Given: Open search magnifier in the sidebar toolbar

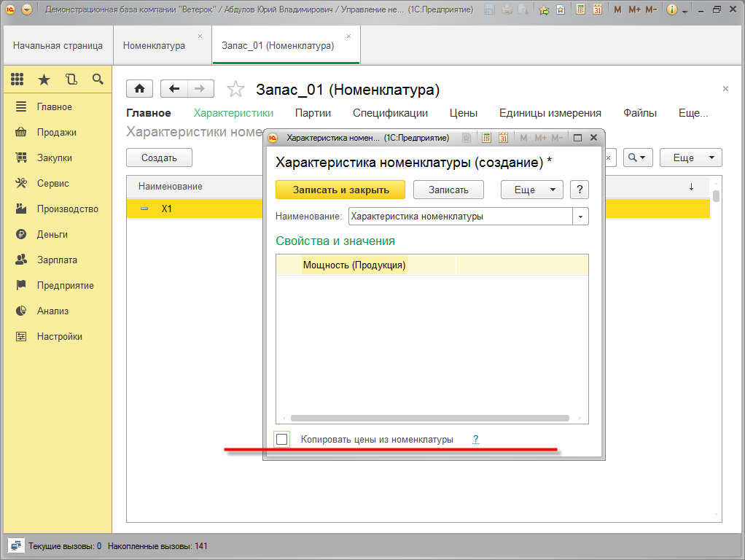Looking at the screenshot, I should point(98,79).
